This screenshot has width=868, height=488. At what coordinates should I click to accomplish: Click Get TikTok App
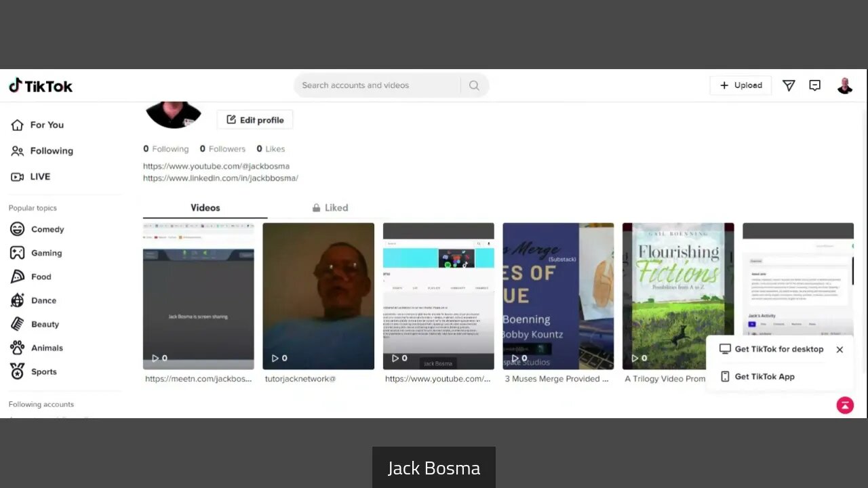pos(757,377)
